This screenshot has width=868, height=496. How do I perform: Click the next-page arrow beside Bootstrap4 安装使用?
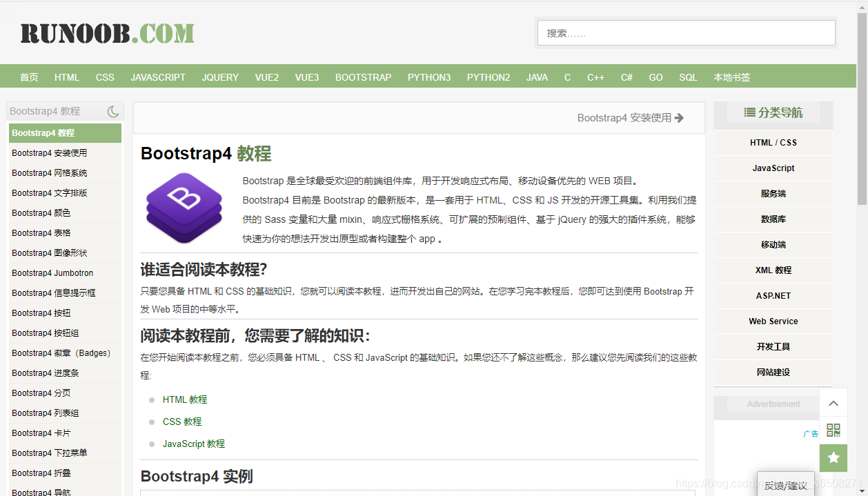coord(679,118)
